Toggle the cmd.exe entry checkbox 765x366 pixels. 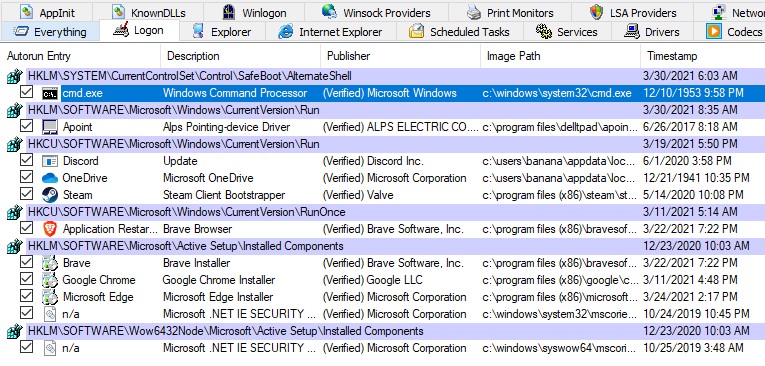coord(26,92)
